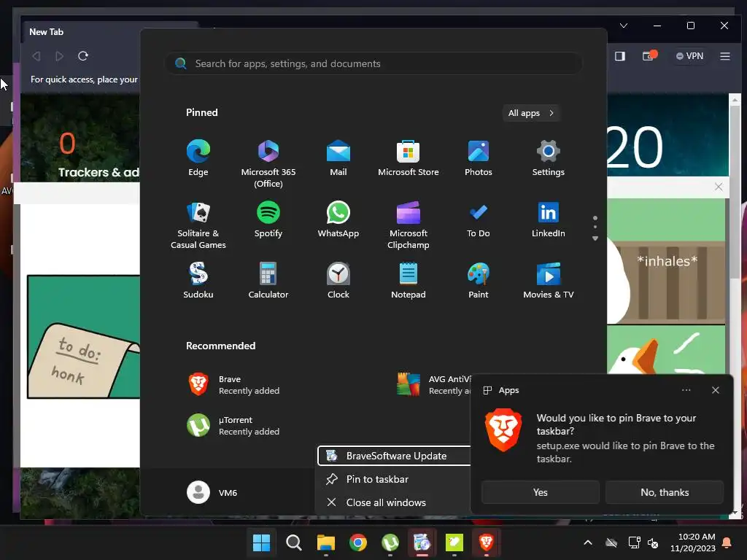Viewport: 747px width, 560px height.
Task: Click the VPN button in Brave
Action: (x=690, y=56)
